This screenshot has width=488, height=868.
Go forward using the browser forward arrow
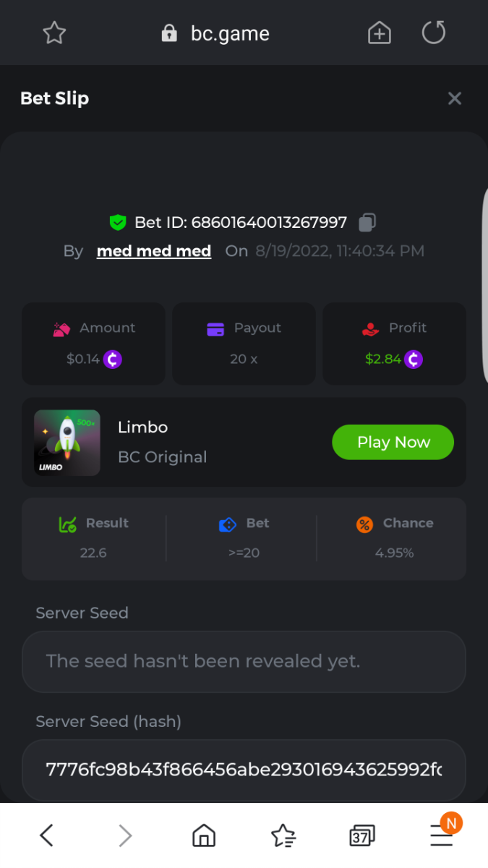pos(126,836)
